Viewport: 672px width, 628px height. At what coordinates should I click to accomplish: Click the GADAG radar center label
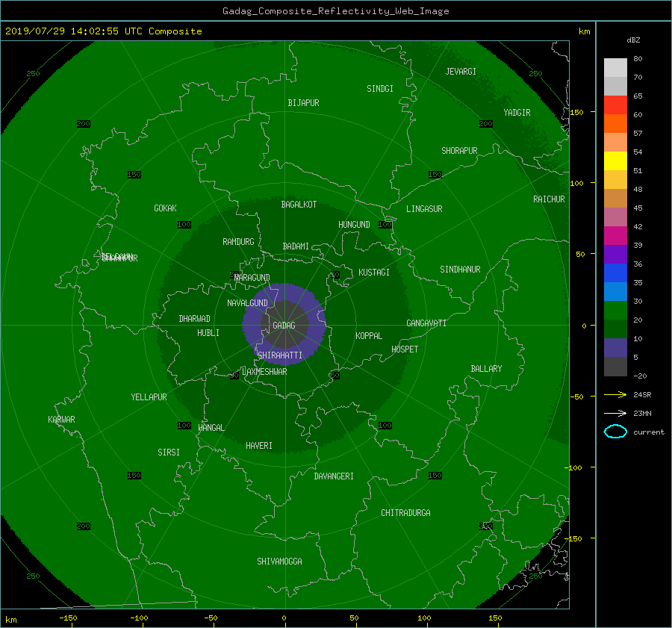pyautogui.click(x=284, y=326)
